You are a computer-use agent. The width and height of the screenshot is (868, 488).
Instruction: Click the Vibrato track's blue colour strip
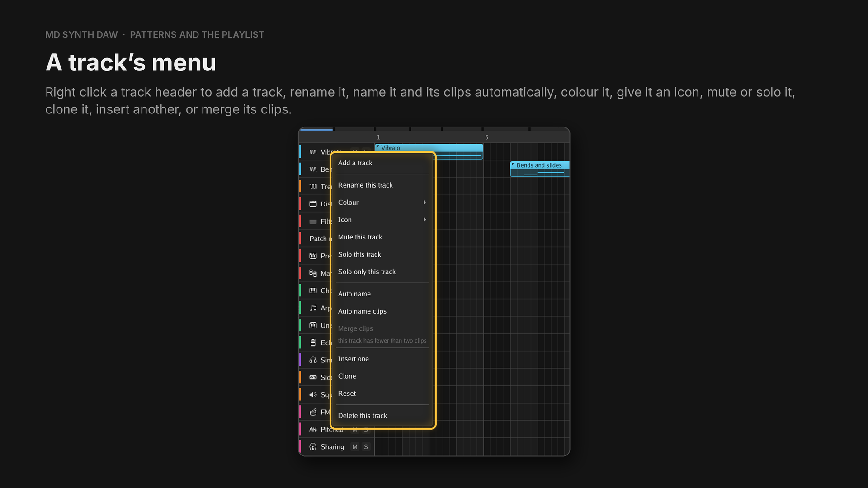pos(300,152)
